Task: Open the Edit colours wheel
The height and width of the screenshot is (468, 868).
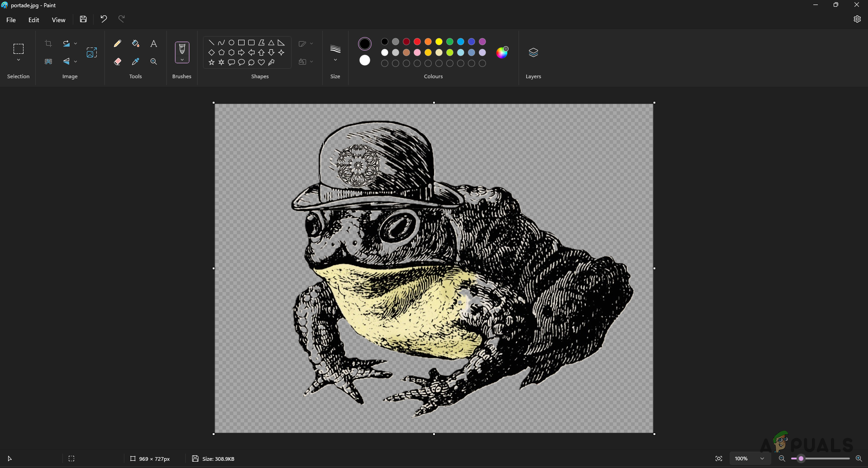Action: (x=502, y=52)
